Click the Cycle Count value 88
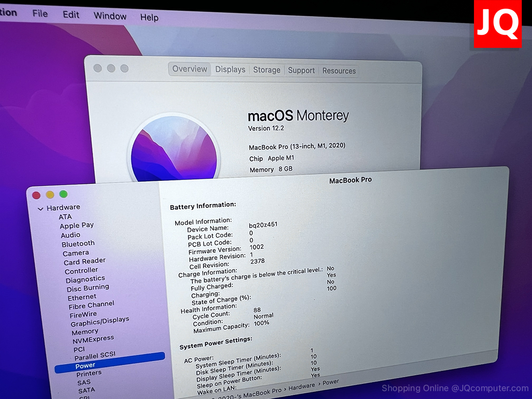The width and height of the screenshot is (532, 399). [257, 310]
